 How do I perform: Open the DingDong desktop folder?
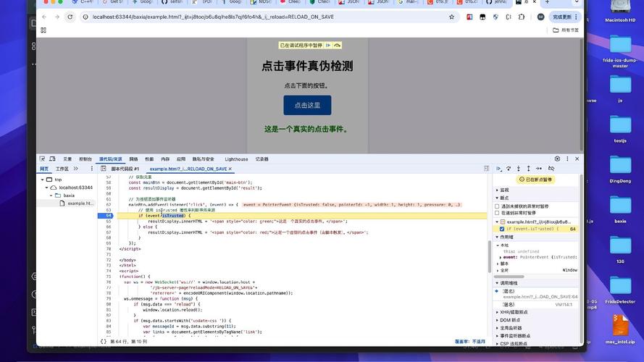[x=620, y=169]
